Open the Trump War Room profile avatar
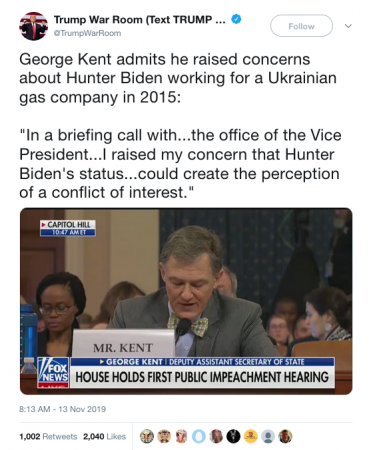 pyautogui.click(x=33, y=26)
